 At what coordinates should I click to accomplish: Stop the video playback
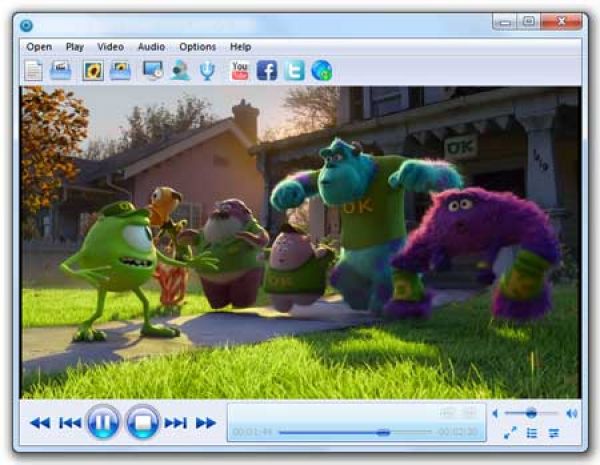pos(142,422)
